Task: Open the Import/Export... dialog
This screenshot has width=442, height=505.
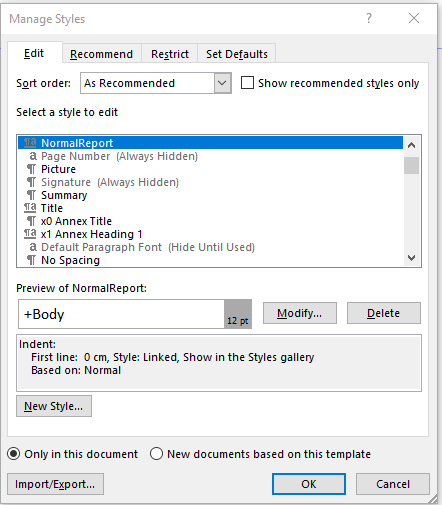Action: tap(55, 484)
